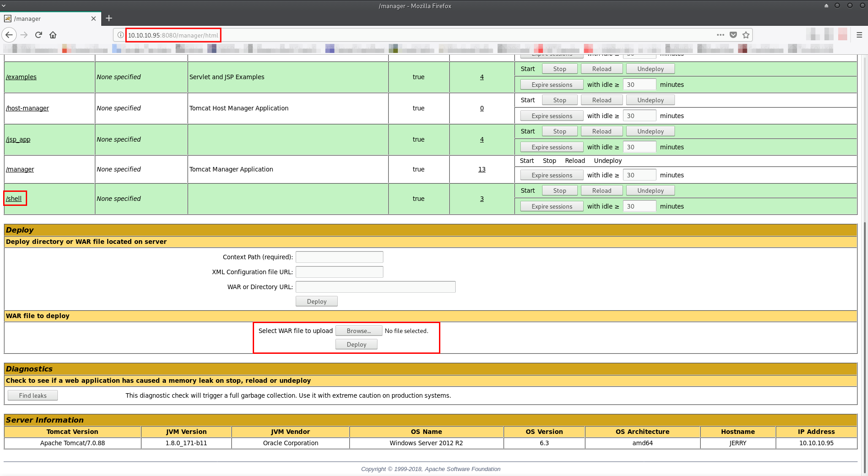View sessions count 3 for /shell

482,199
